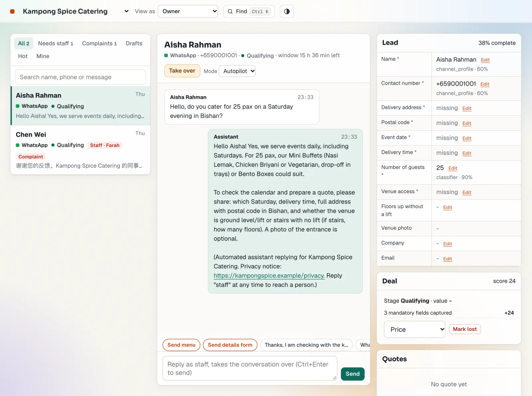Open the View as Owner dropdown
532x396 pixels.
coord(188,11)
